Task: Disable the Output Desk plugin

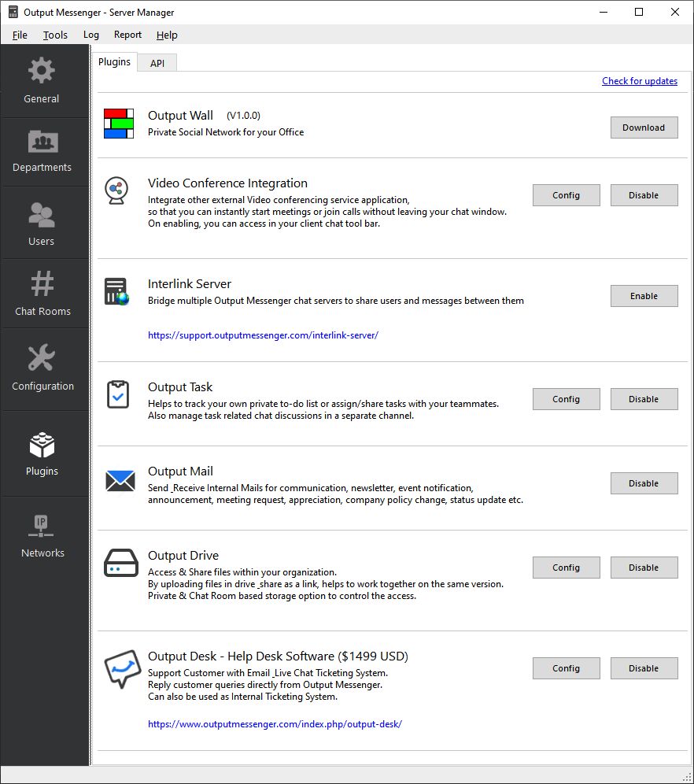Action: click(x=644, y=668)
